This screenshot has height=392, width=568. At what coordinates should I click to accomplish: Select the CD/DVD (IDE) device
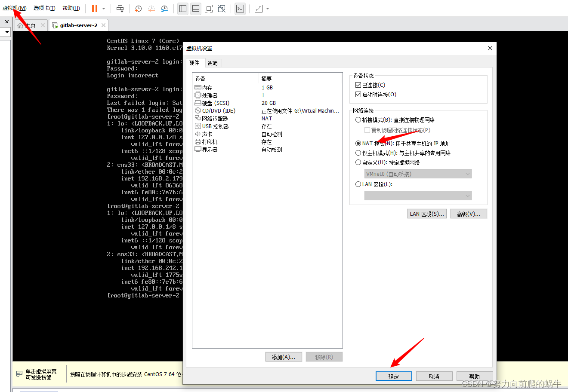(267, 111)
